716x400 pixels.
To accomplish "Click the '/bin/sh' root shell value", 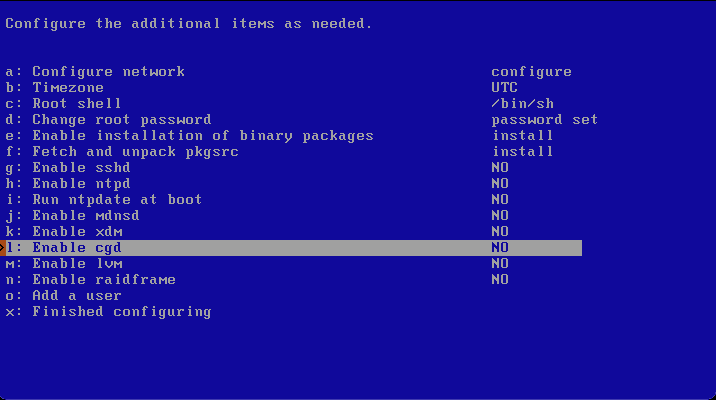I will click(x=523, y=104).
